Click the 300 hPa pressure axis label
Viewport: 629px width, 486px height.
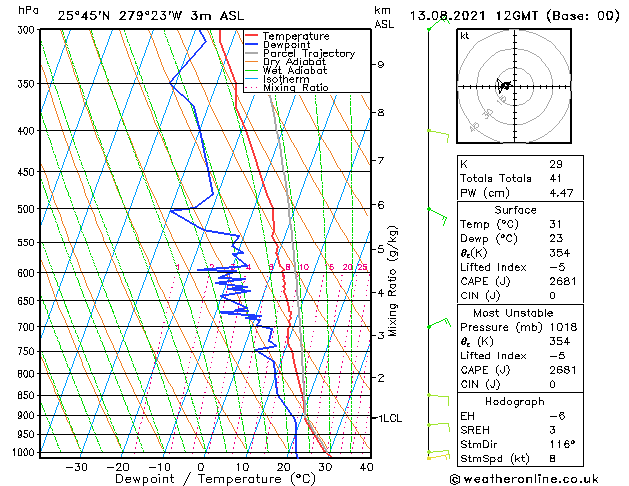point(28,30)
